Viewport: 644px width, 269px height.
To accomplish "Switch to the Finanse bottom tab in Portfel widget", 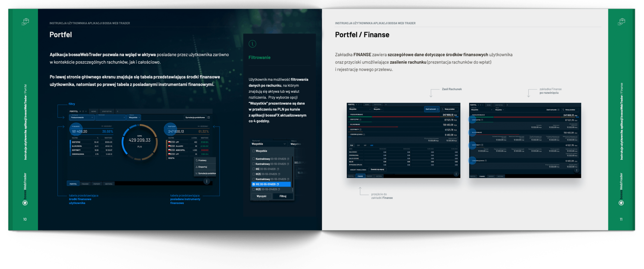I will tap(85, 184).
